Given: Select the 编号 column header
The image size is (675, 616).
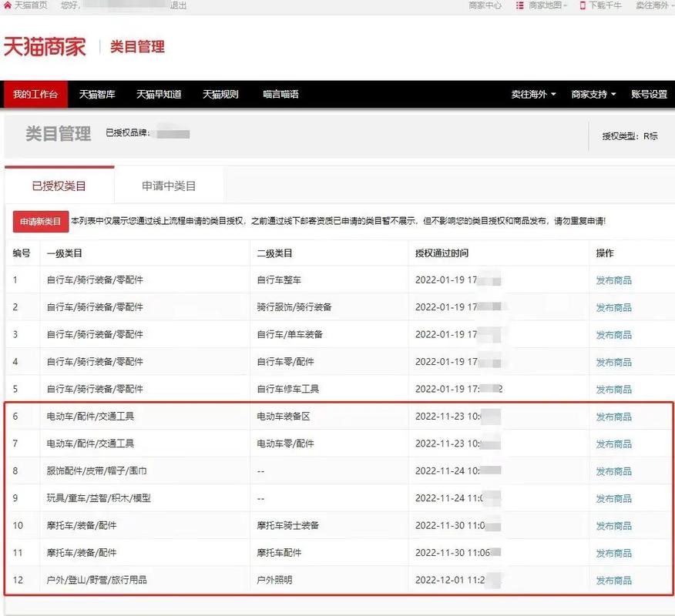Looking at the screenshot, I should pyautogui.click(x=22, y=253).
